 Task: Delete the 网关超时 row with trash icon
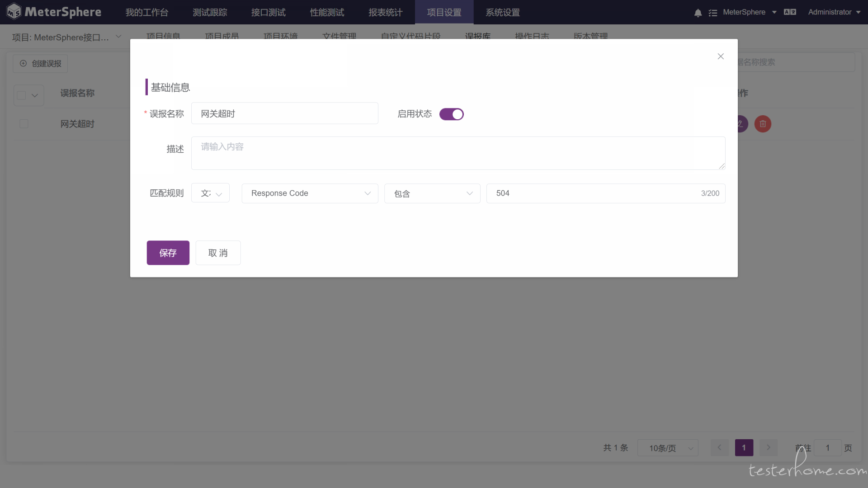[x=763, y=124]
